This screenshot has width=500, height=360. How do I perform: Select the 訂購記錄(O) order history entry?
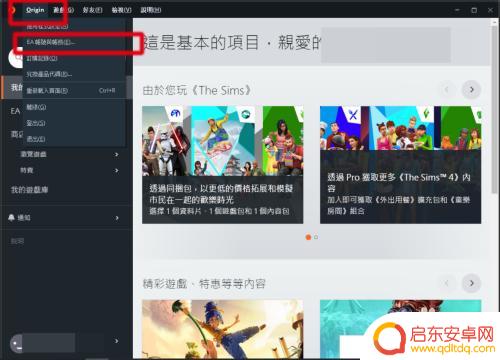74,58
